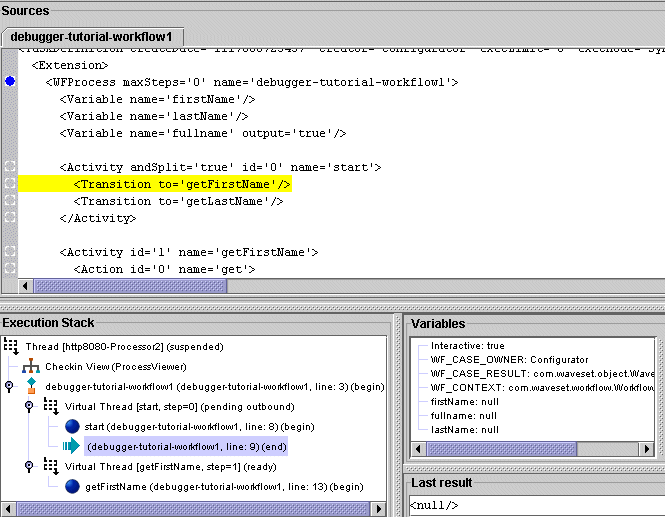Image resolution: width=665 pixels, height=517 pixels.
Task: Click the Variable name='lastName' source line
Action: pyautogui.click(x=154, y=116)
